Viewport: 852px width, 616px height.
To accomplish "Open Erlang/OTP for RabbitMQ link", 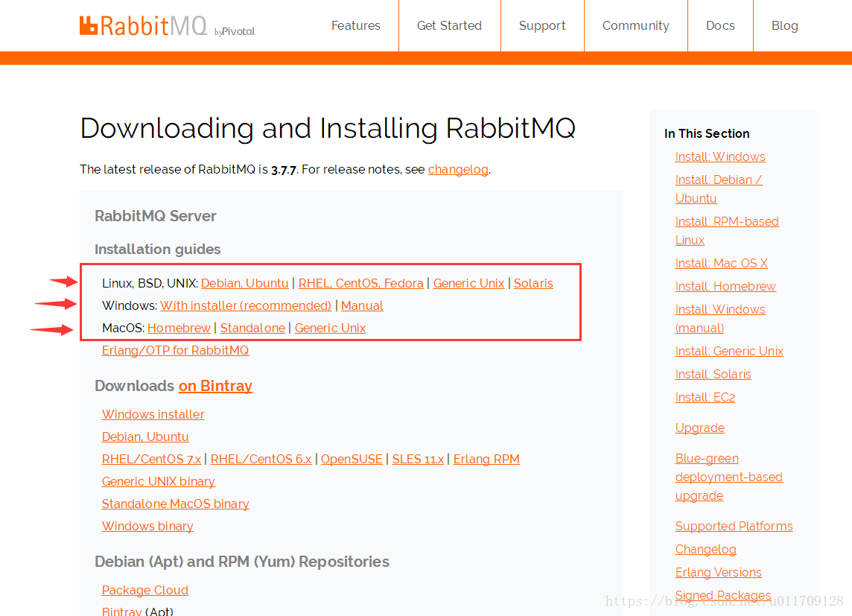I will coord(176,350).
